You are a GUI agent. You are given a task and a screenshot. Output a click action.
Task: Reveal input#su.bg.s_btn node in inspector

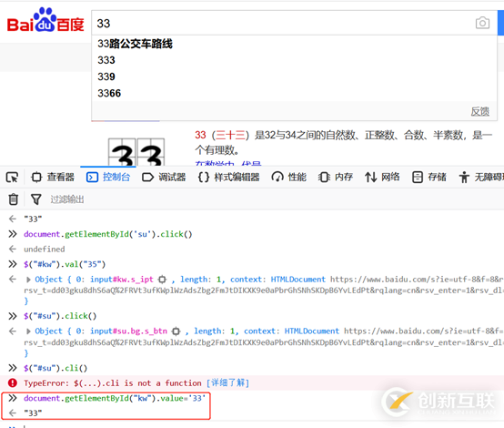pyautogui.click(x=176, y=331)
